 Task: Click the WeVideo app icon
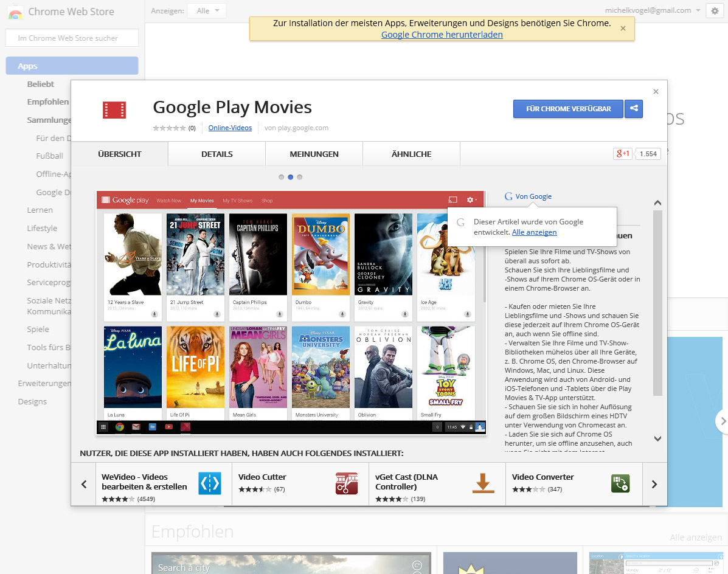coord(210,483)
